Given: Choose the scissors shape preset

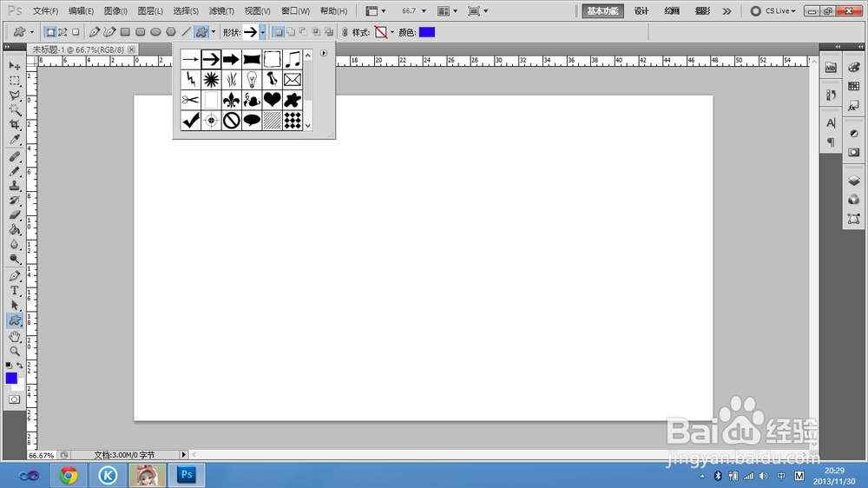Looking at the screenshot, I should pyautogui.click(x=190, y=100).
